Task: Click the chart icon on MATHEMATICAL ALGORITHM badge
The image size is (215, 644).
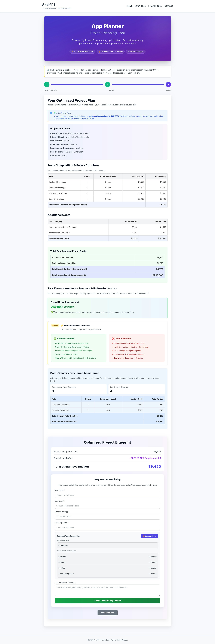Action: click(x=99, y=52)
